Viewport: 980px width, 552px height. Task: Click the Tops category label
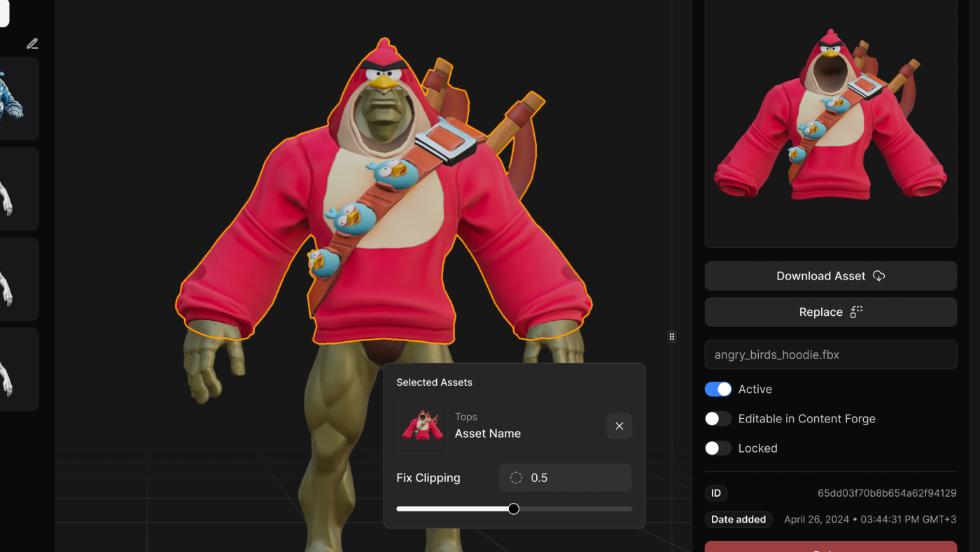click(466, 417)
